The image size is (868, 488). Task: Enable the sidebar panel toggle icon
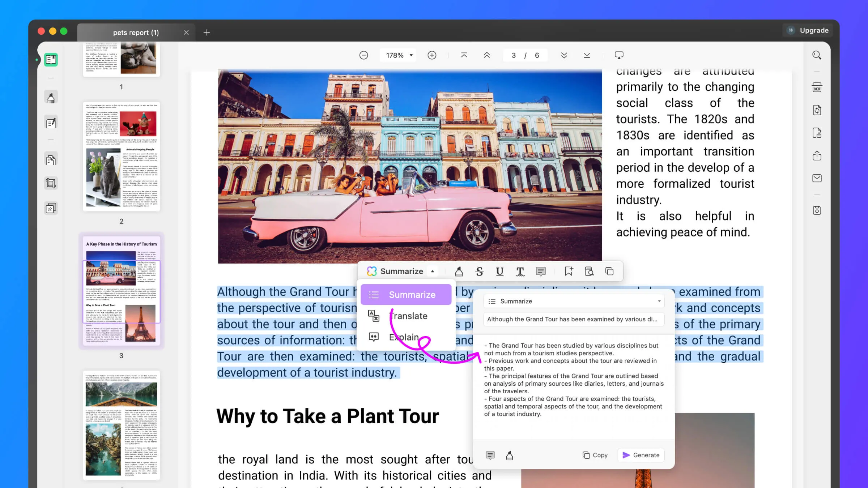(x=51, y=59)
